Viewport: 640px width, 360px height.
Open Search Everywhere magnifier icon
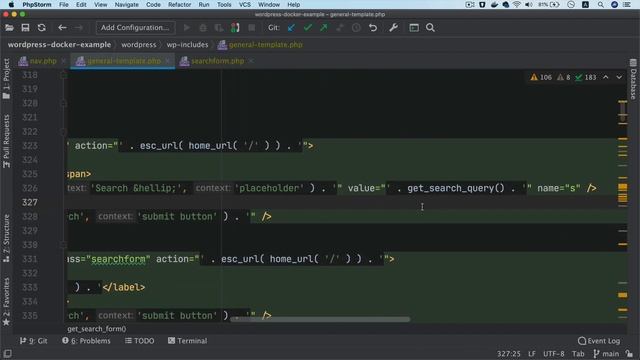[430, 28]
